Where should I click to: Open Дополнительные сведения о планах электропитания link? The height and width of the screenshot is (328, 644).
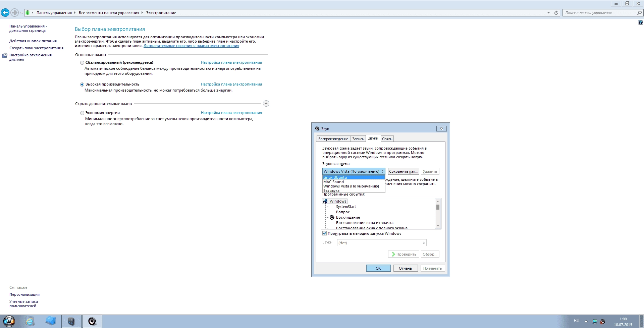pos(191,46)
